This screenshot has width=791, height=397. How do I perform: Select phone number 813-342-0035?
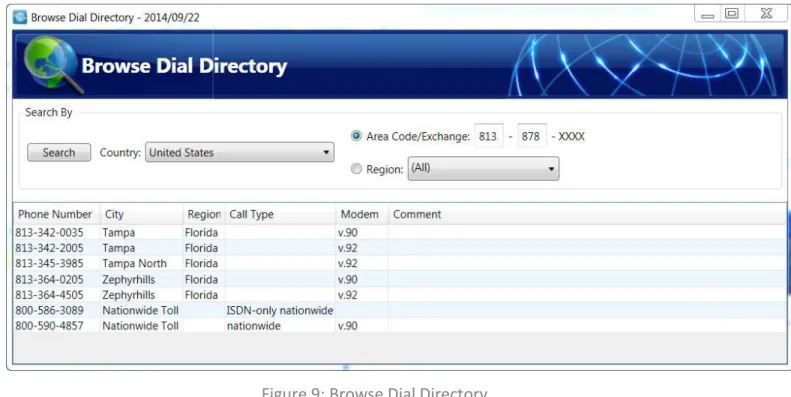49,233
